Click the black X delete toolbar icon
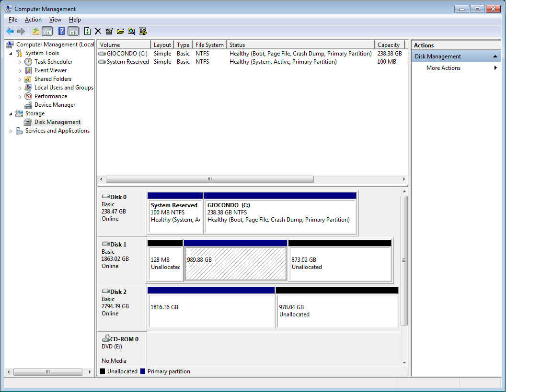The image size is (552, 392). coord(98,31)
